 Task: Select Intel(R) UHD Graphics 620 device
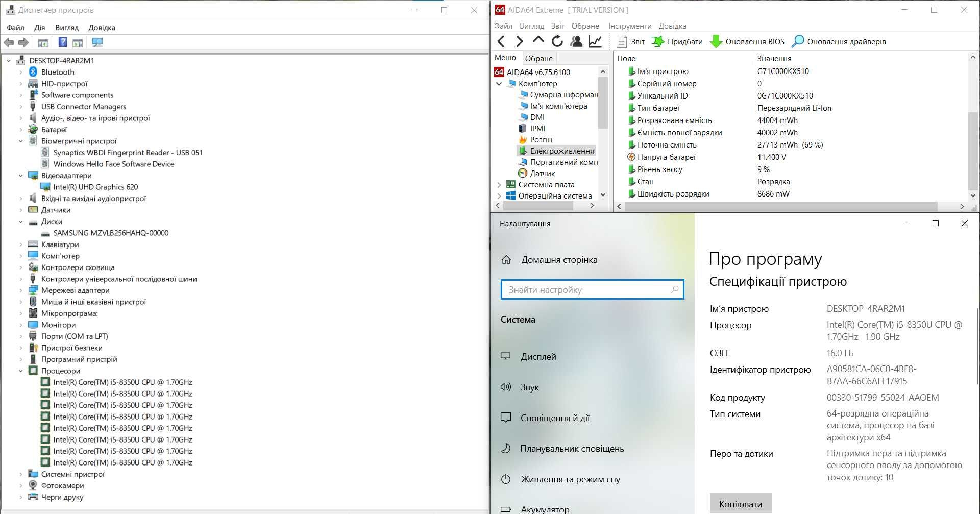95,187
